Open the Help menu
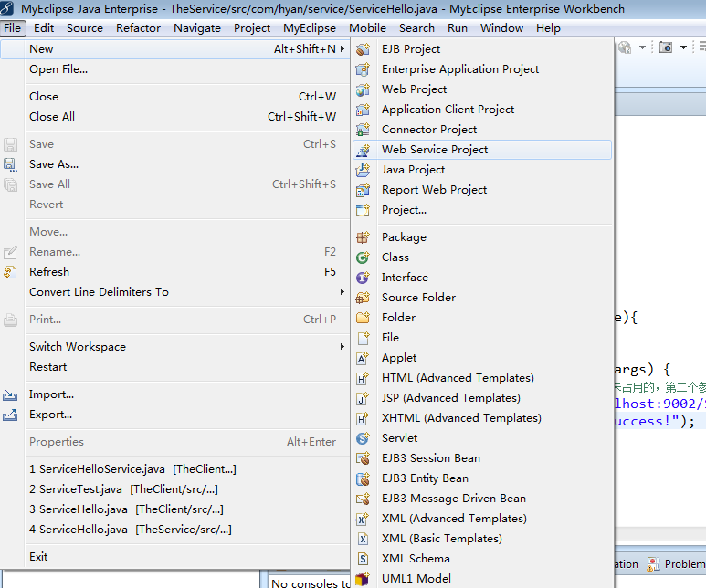 click(548, 28)
